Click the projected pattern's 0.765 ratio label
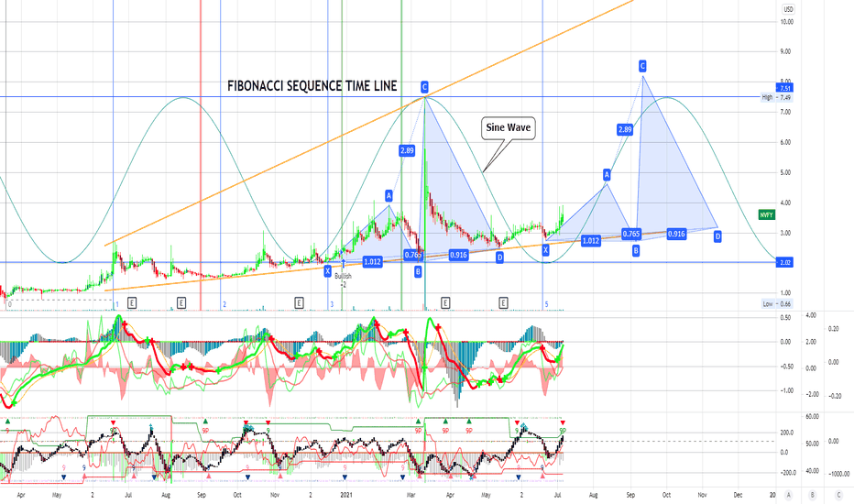Image resolution: width=854 pixels, height=504 pixels. coord(631,235)
